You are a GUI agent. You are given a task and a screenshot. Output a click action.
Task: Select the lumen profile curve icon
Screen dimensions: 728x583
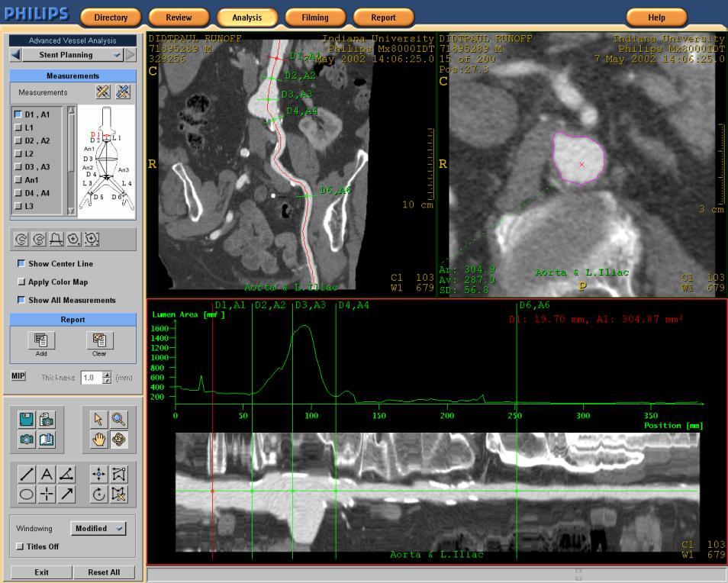pos(56,240)
